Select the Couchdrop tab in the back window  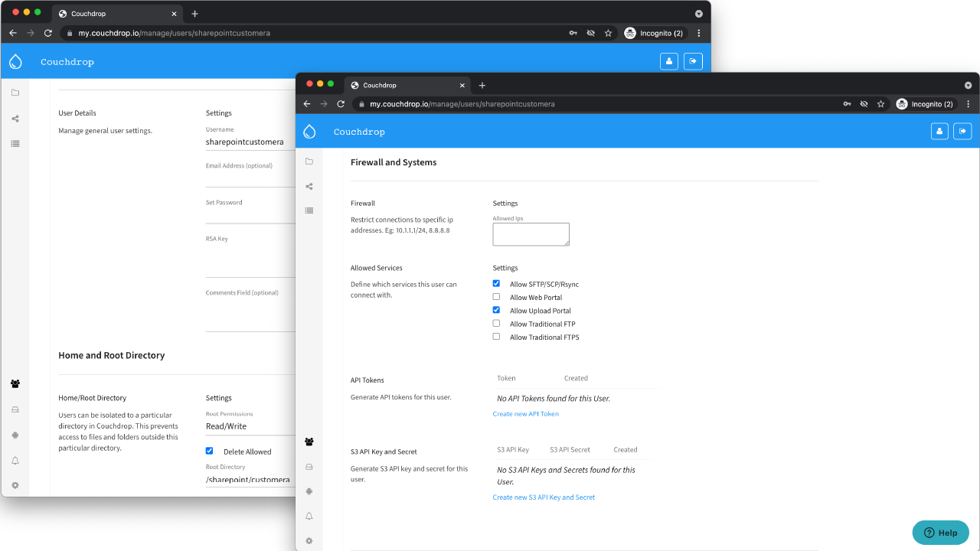coord(116,14)
